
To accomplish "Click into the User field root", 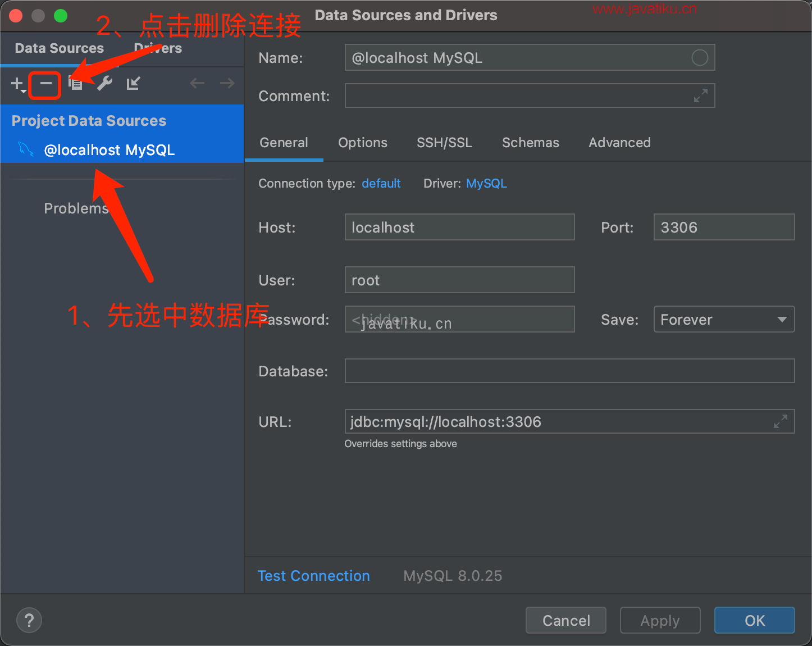I will (x=459, y=280).
